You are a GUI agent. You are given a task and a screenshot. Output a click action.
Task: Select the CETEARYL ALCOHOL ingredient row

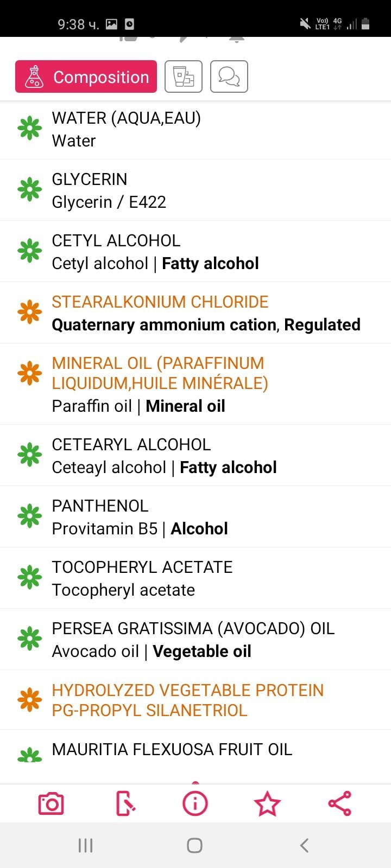[195, 456]
